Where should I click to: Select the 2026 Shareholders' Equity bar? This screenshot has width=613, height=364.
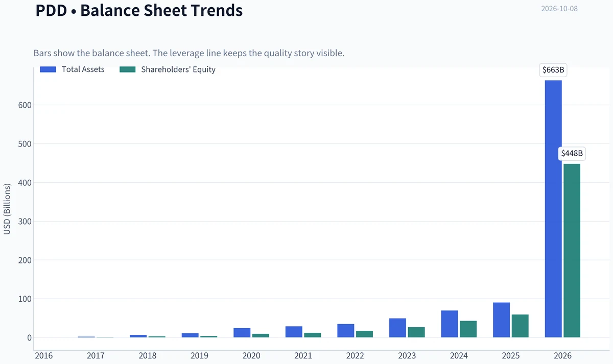(572, 251)
